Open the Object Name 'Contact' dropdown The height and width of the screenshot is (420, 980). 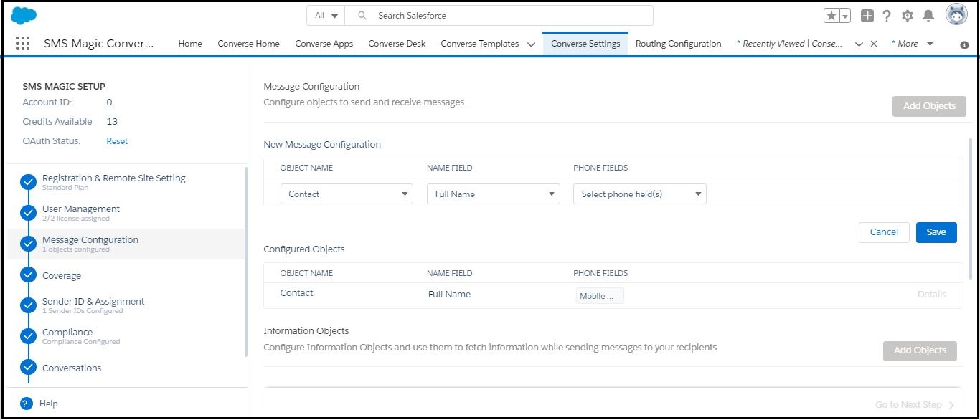coord(347,194)
